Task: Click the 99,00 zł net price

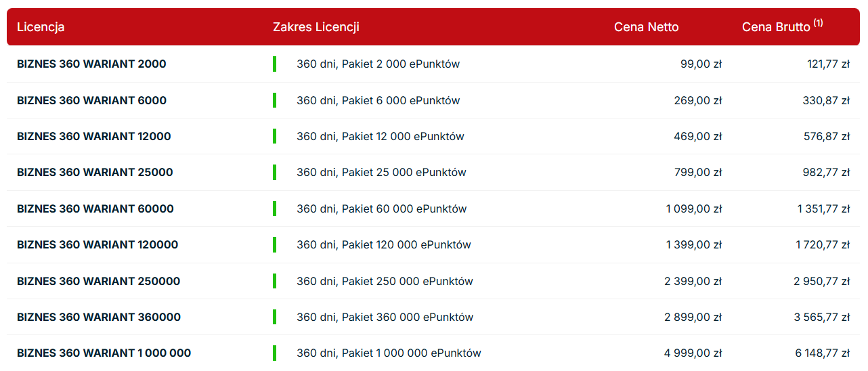Action: 701,64
